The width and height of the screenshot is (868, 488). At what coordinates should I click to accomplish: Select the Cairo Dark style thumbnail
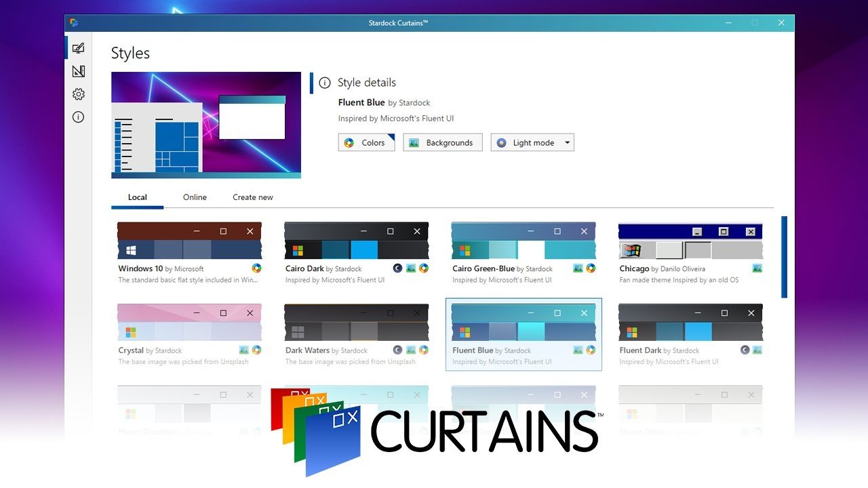click(357, 241)
